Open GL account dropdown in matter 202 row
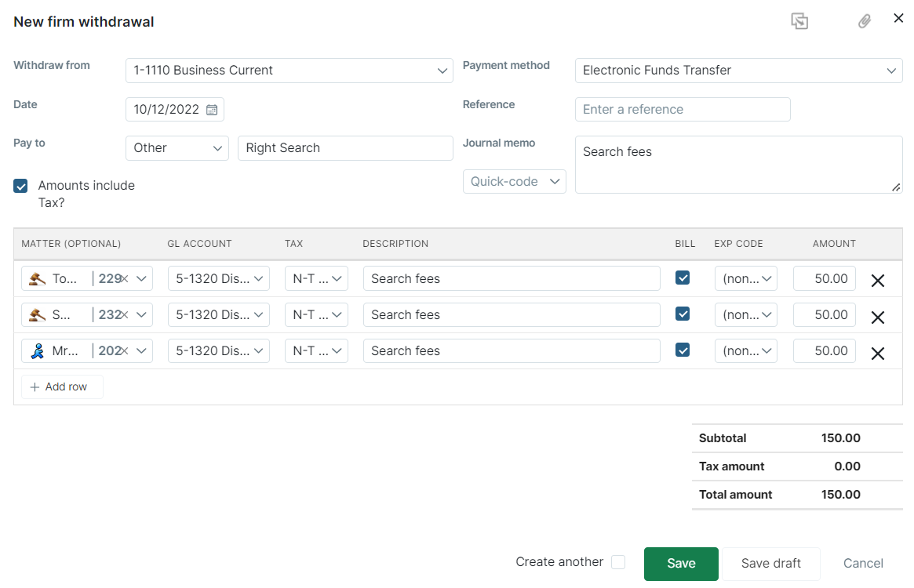914x588 pixels. pyautogui.click(x=219, y=350)
